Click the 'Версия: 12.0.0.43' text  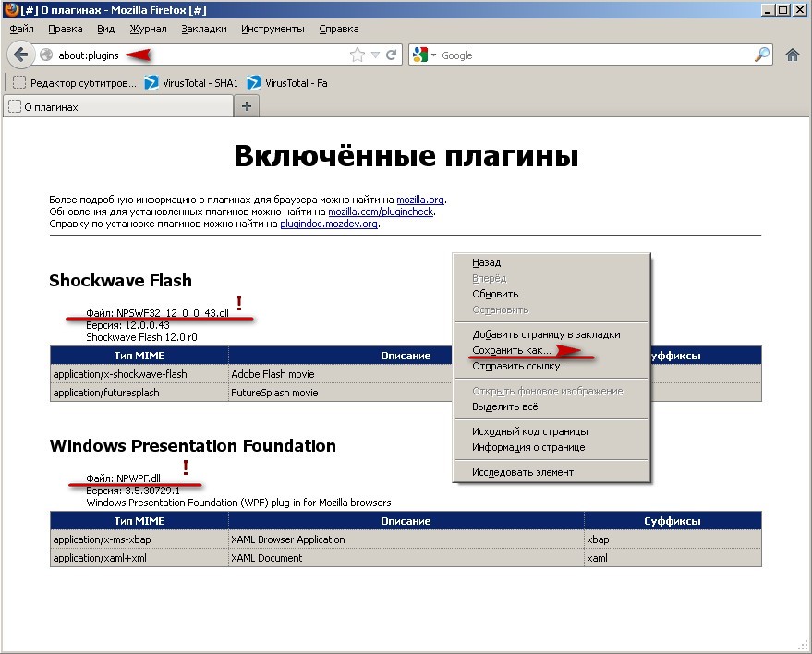(x=127, y=325)
